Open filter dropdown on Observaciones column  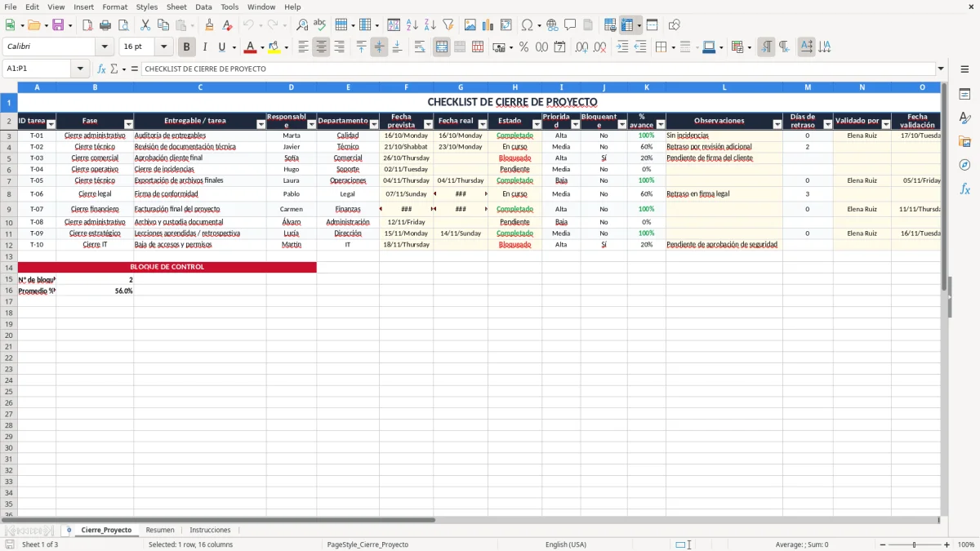[777, 125]
